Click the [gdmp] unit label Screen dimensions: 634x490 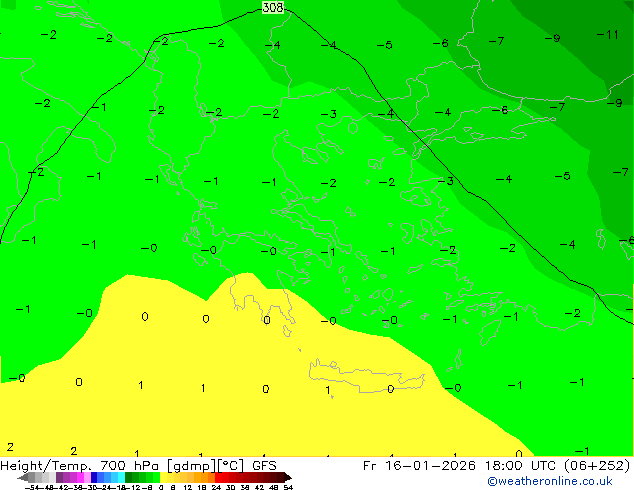(191, 466)
